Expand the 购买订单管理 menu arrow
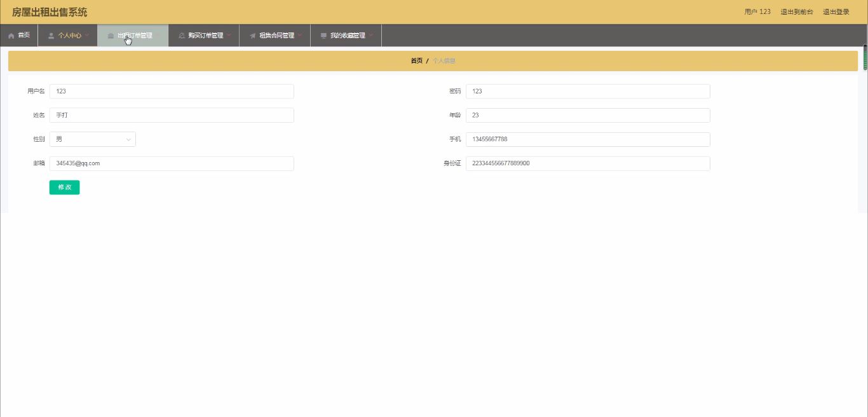868x417 pixels. pyautogui.click(x=229, y=35)
